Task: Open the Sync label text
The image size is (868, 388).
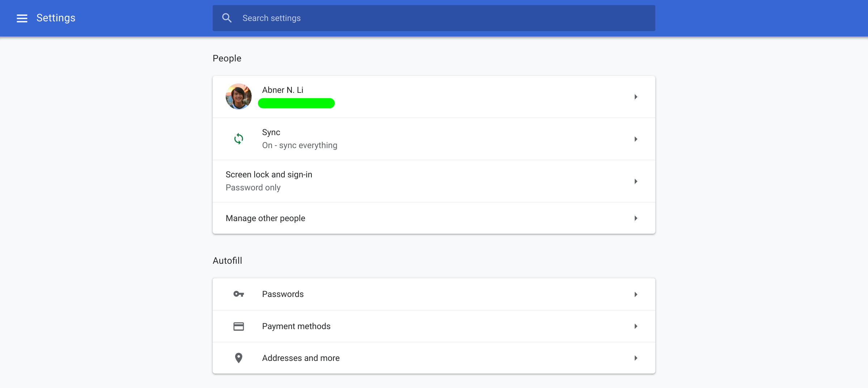Action: click(x=271, y=133)
